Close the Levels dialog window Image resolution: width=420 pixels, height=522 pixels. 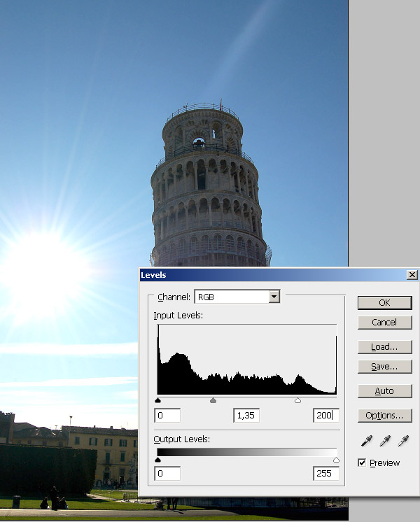tap(412, 275)
